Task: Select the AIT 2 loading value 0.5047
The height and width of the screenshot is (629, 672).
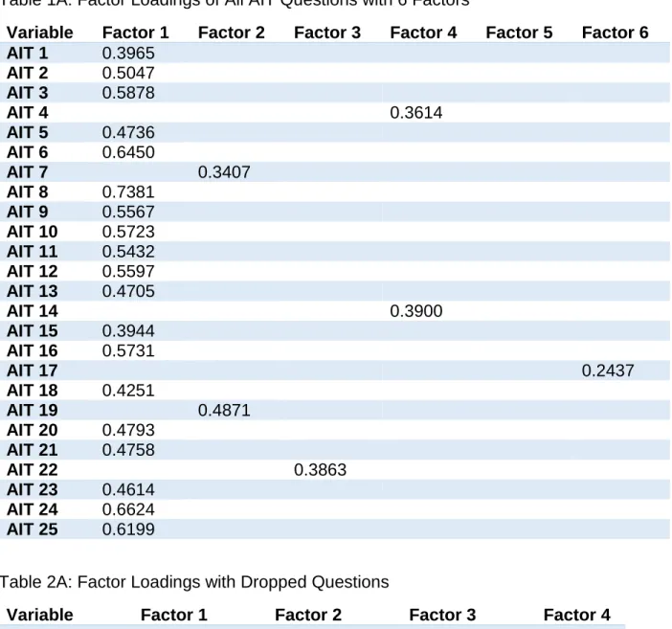Action: click(x=128, y=73)
